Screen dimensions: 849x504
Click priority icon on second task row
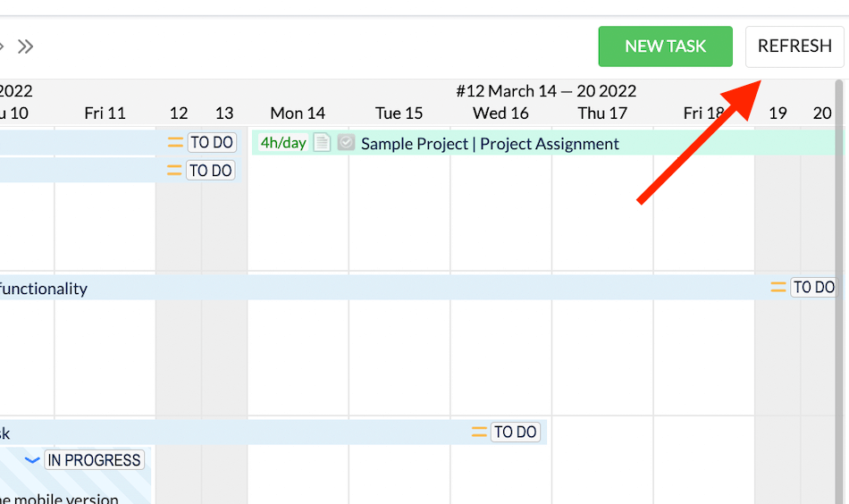[175, 171]
